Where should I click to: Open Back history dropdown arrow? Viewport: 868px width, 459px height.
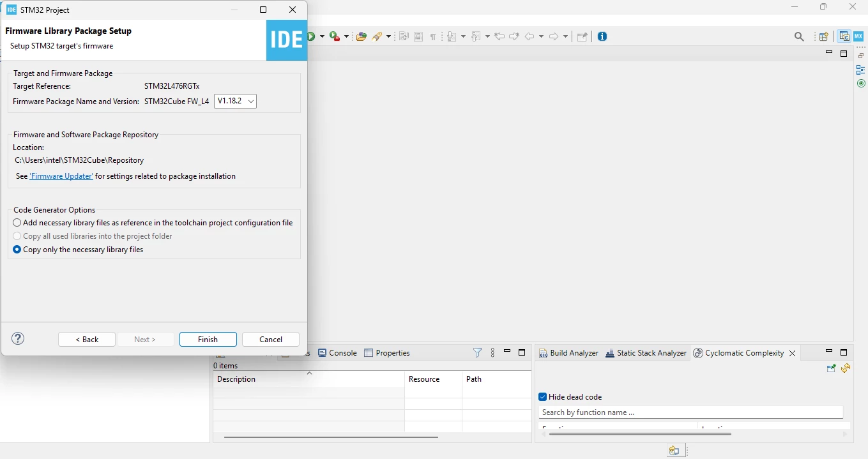click(541, 36)
